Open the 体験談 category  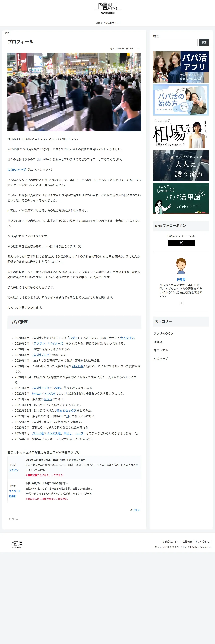[158, 342]
